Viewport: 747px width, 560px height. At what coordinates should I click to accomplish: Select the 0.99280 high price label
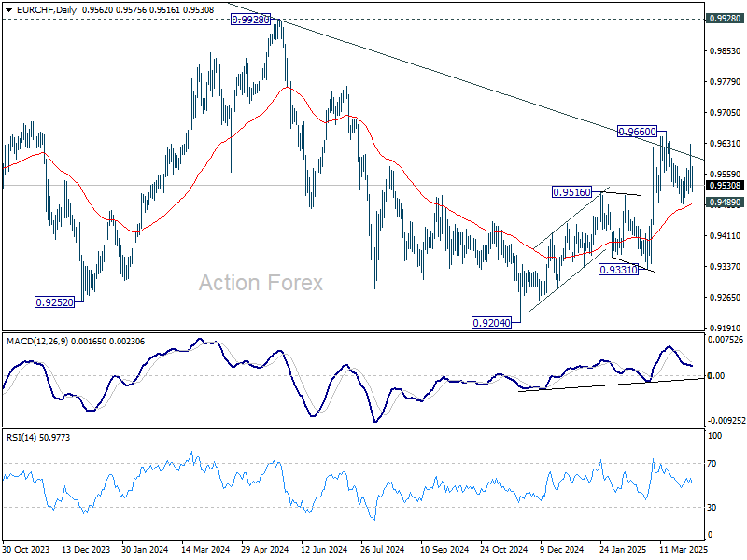pos(250,20)
